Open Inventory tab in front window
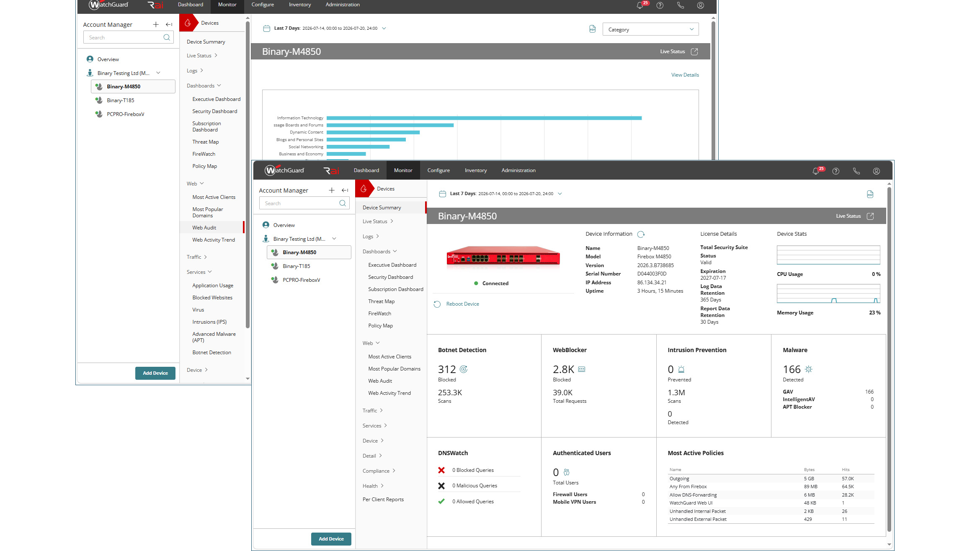Screen dimensions: 980x551 click(476, 170)
